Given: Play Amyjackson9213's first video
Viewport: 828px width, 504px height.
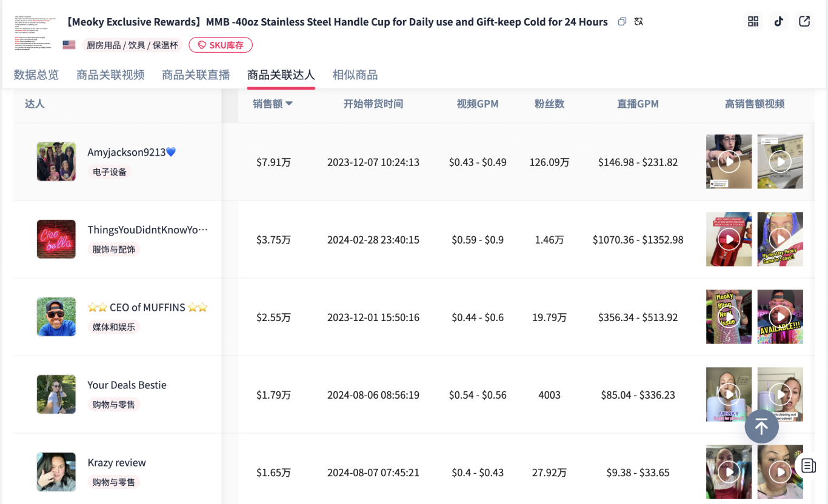Looking at the screenshot, I should [729, 162].
